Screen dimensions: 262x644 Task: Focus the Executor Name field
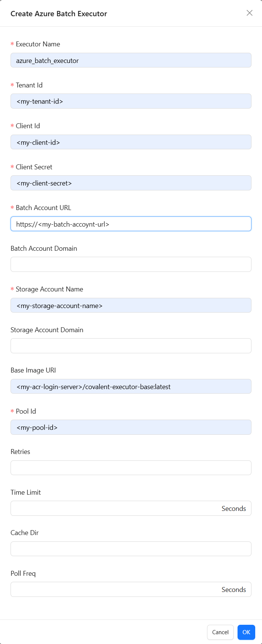pos(131,60)
